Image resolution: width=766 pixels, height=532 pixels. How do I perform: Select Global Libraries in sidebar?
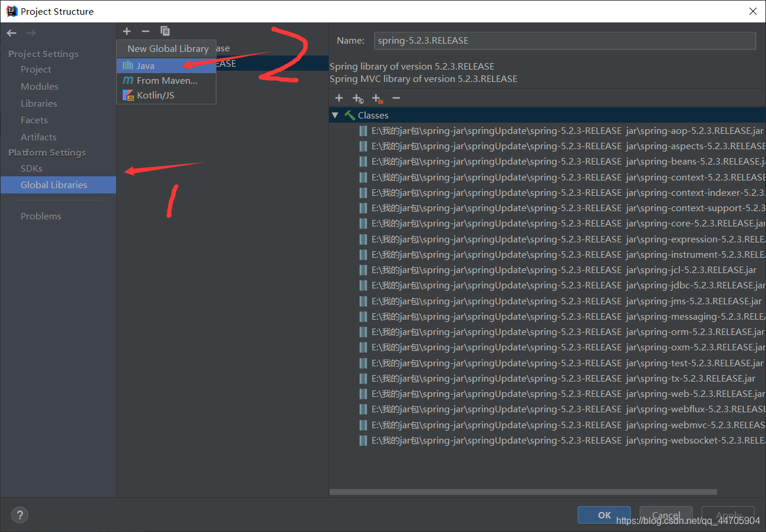58,185
